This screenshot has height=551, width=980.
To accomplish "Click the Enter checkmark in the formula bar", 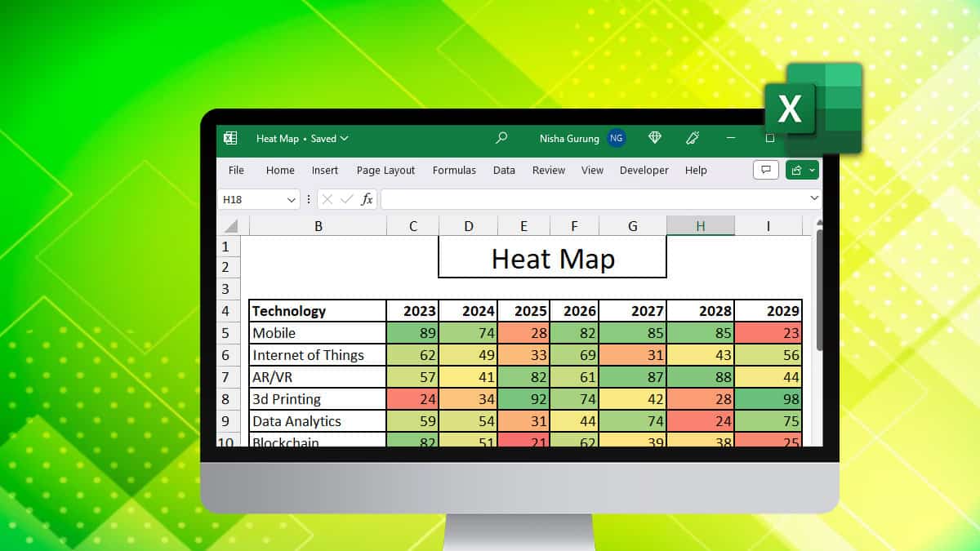I will coord(348,198).
